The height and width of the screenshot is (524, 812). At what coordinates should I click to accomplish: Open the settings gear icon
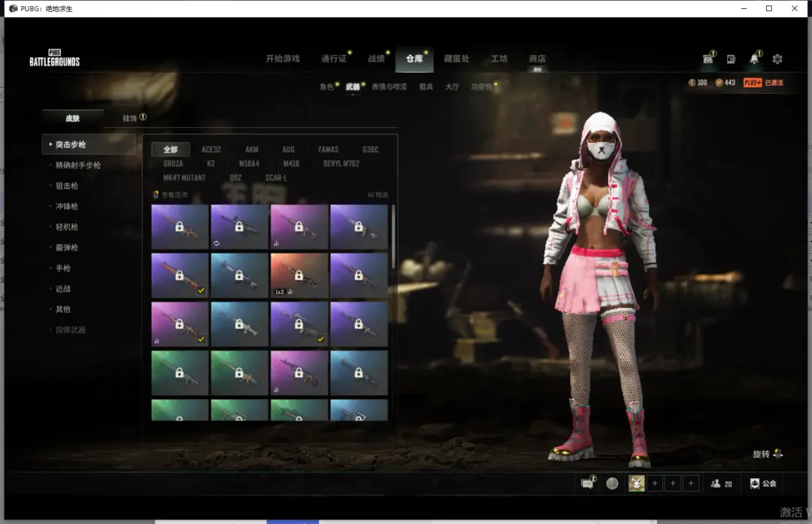tap(777, 59)
